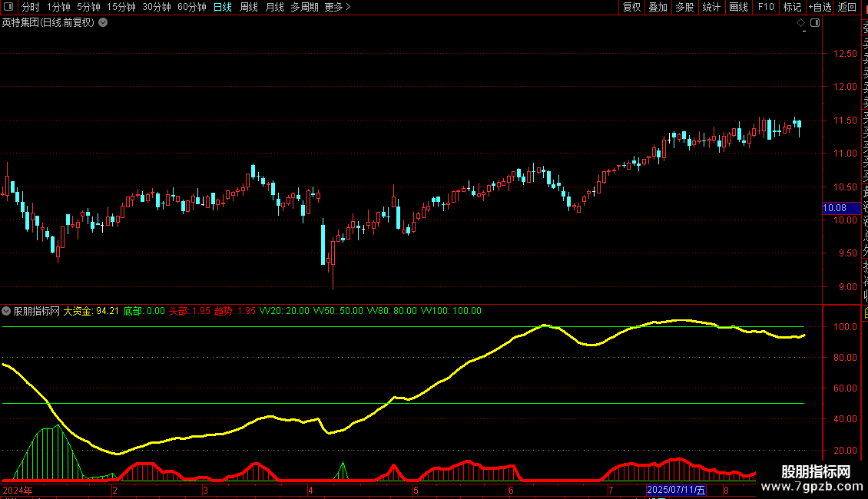Open the indicator dropdown beside 股朋指标网
The height and width of the screenshot is (499, 868).
coord(6,311)
